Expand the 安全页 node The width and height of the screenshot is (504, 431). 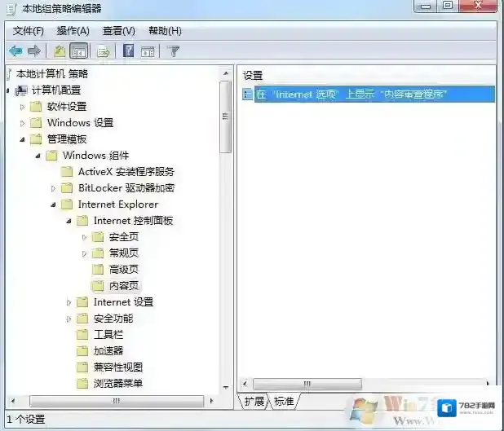click(x=84, y=237)
